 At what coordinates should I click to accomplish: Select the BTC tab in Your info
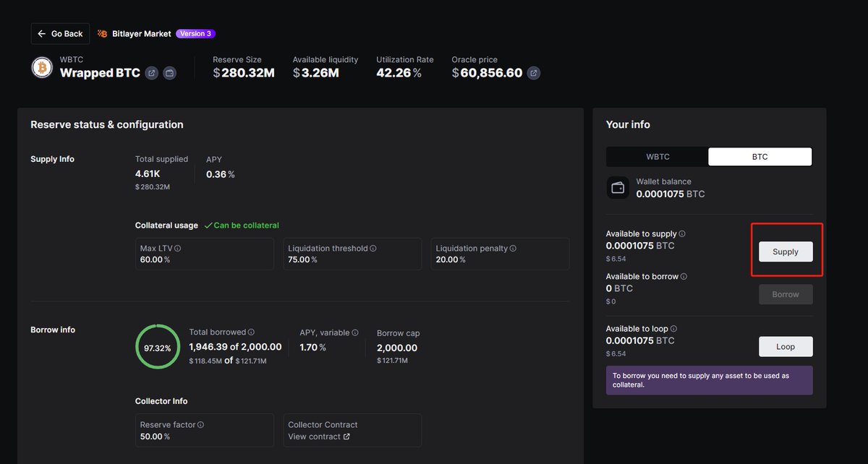point(759,157)
